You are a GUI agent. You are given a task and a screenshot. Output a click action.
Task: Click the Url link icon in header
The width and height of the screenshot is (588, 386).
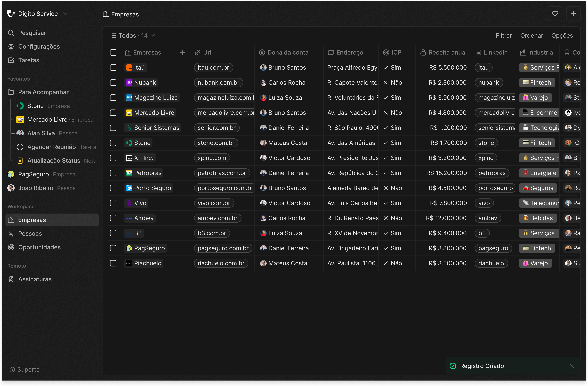click(x=197, y=52)
